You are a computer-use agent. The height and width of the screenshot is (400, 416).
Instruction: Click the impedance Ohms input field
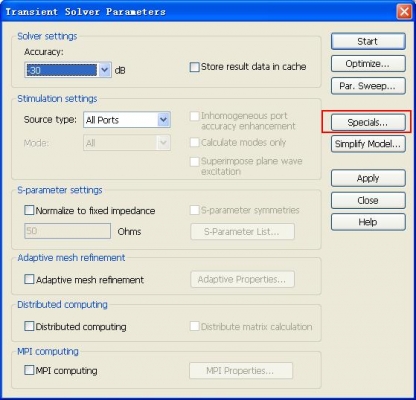click(x=68, y=231)
